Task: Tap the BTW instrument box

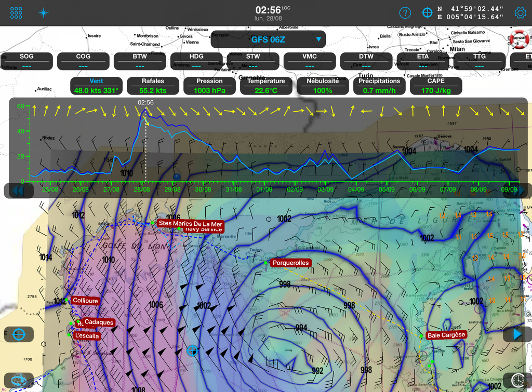Action: (140, 61)
